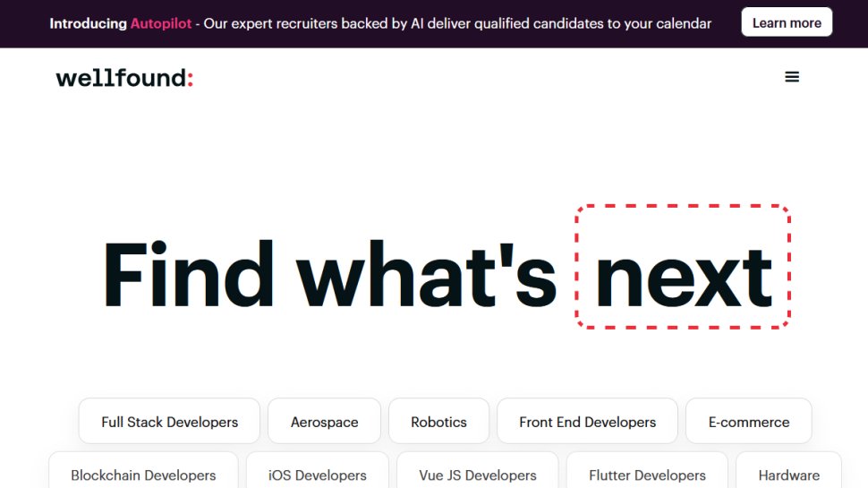Image resolution: width=868 pixels, height=488 pixels.
Task: Open the Autopilot link in banner
Action: (160, 23)
